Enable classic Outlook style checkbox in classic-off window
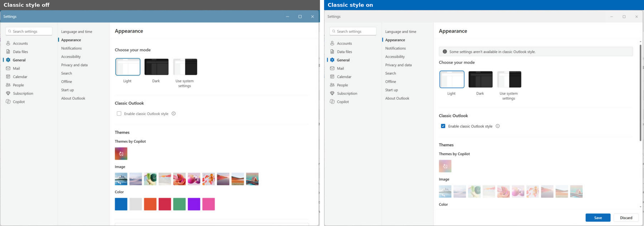 click(x=119, y=114)
